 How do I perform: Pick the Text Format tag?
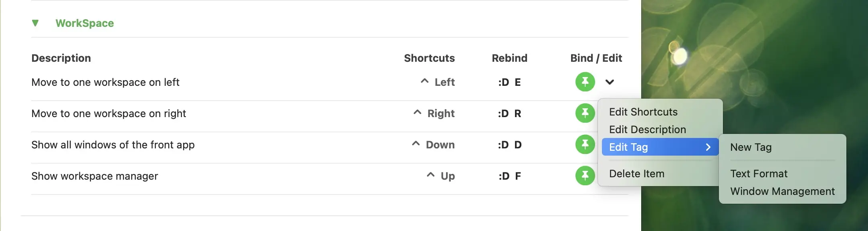(x=759, y=174)
